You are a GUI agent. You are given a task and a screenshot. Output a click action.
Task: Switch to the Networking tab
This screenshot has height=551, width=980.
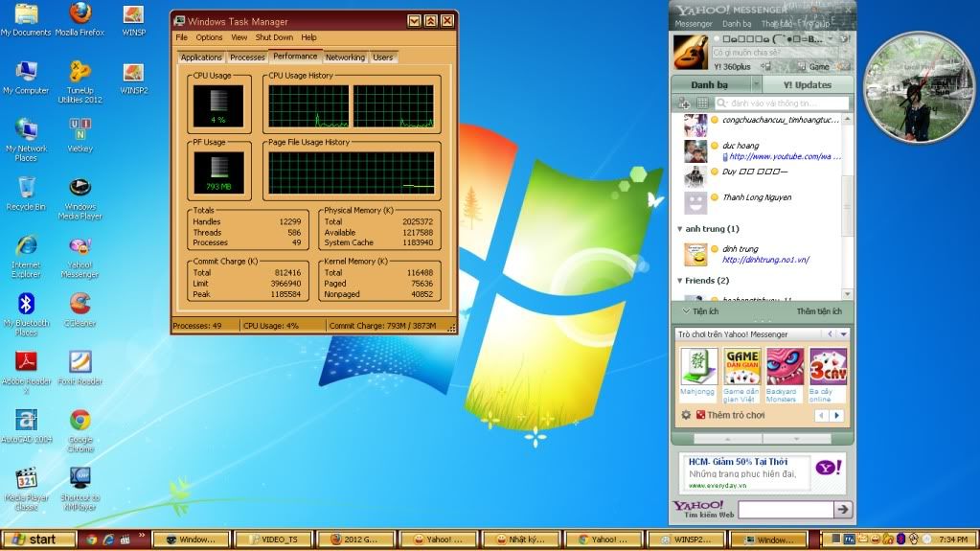(344, 57)
